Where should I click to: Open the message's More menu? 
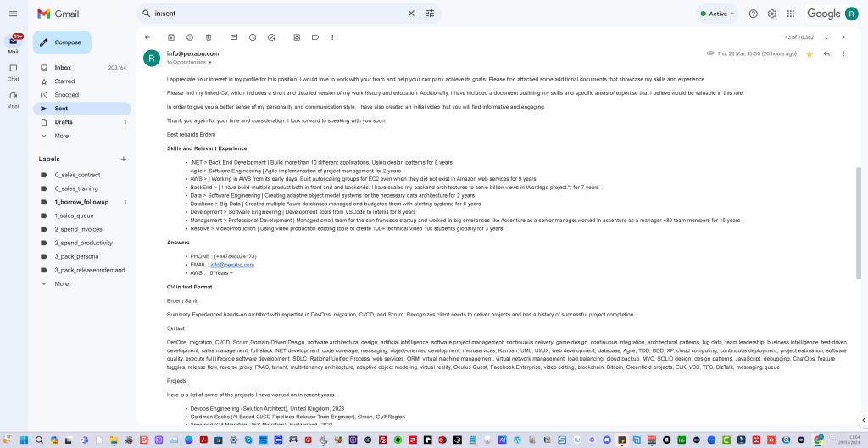843,53
